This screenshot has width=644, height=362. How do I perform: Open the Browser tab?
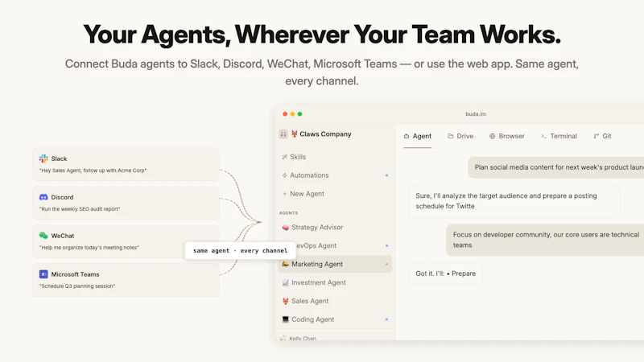click(x=507, y=136)
